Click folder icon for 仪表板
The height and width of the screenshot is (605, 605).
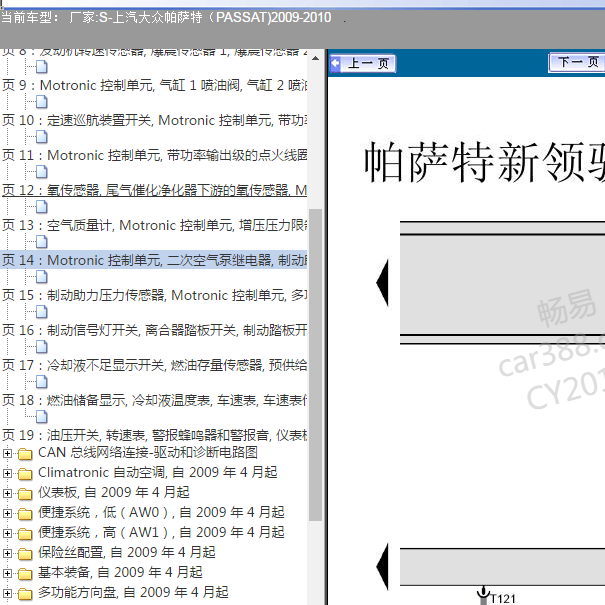click(25, 494)
